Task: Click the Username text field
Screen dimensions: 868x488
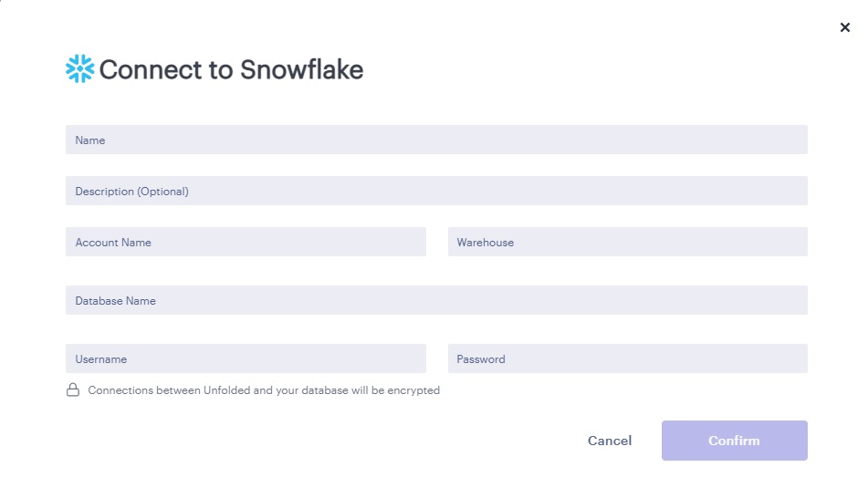Action: pyautogui.click(x=246, y=359)
